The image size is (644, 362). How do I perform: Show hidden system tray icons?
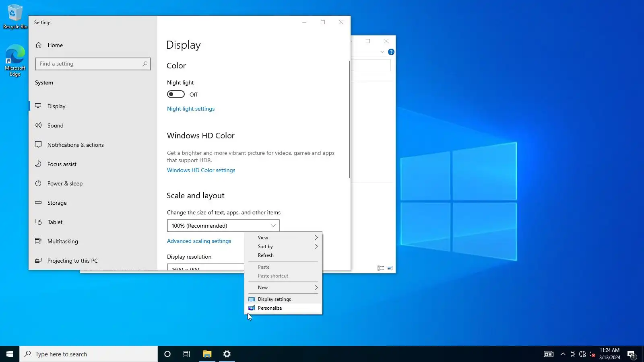point(563,354)
